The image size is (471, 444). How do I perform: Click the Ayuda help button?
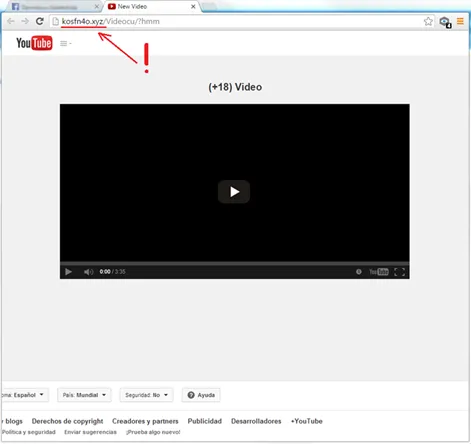[x=201, y=395]
